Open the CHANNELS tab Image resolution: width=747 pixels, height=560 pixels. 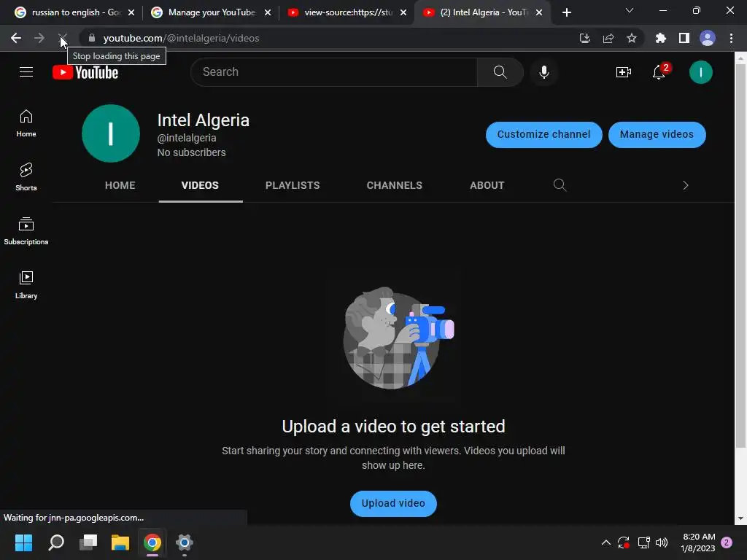click(x=395, y=185)
